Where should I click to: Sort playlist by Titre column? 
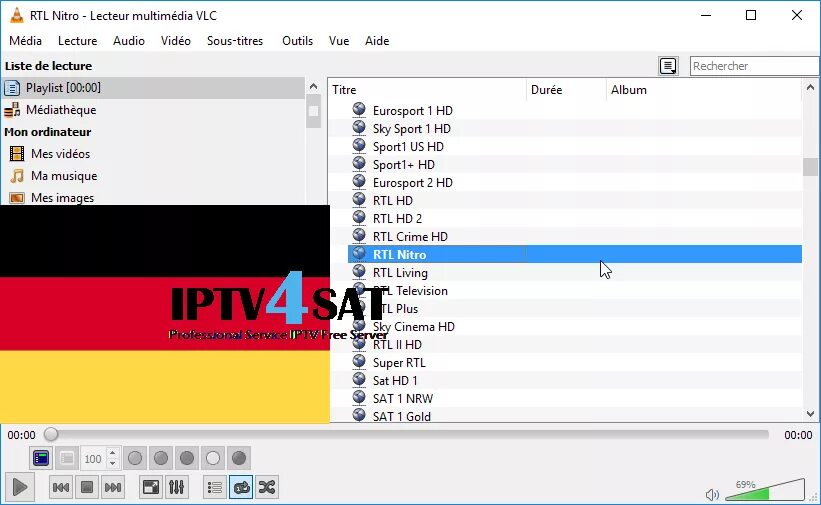pyautogui.click(x=427, y=90)
